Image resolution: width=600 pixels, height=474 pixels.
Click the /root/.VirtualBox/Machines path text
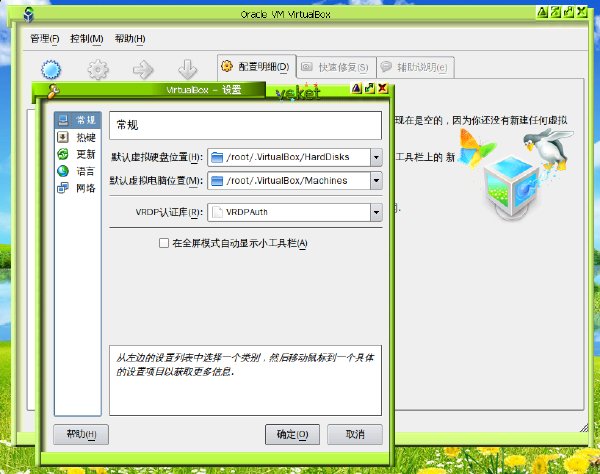pos(287,181)
